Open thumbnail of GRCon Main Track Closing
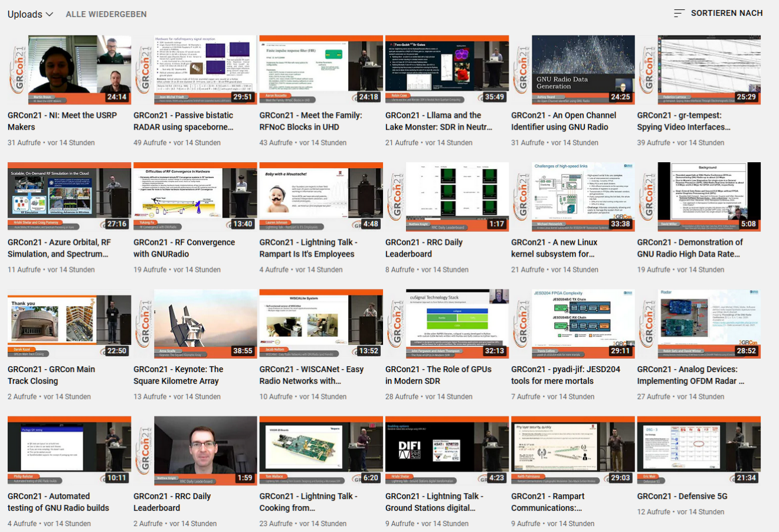The height and width of the screenshot is (532, 779). pyautogui.click(x=70, y=324)
